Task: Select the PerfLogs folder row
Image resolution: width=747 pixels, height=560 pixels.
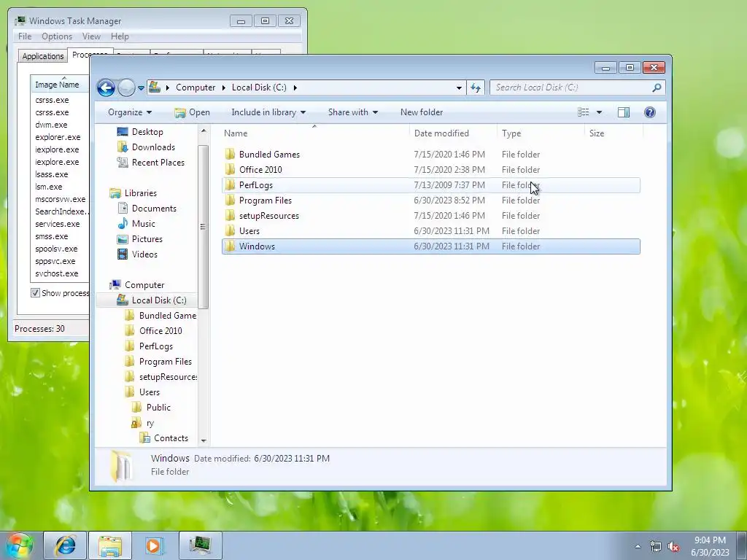Action: 430,185
